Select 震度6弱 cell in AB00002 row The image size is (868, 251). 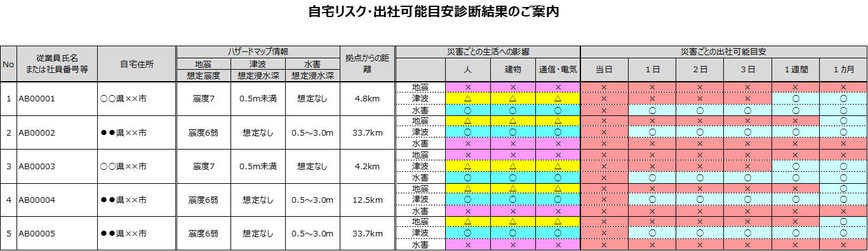coord(203,132)
